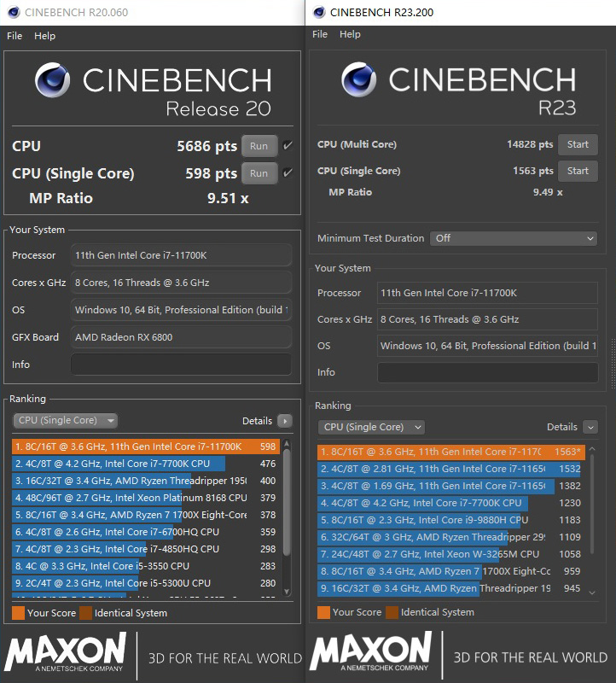Select R23 row i7-7700K CPU score 1230

(x=451, y=503)
